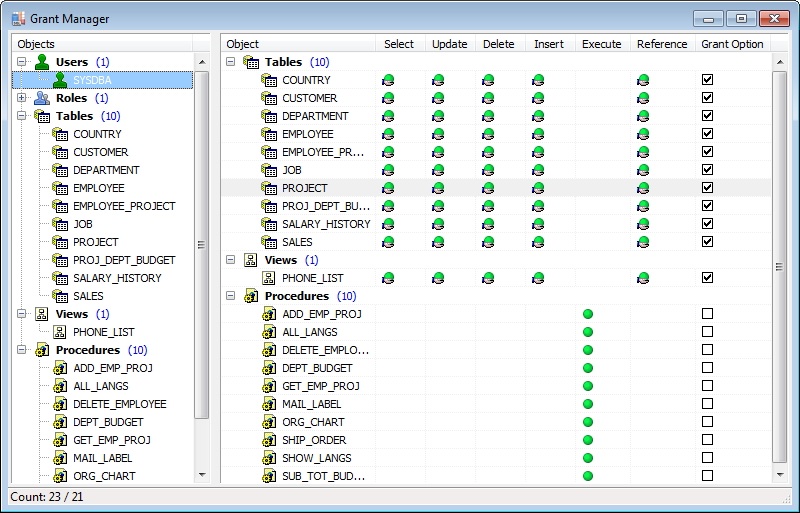This screenshot has height=513, width=800.
Task: Click the Execute column header
Action: [x=601, y=44]
